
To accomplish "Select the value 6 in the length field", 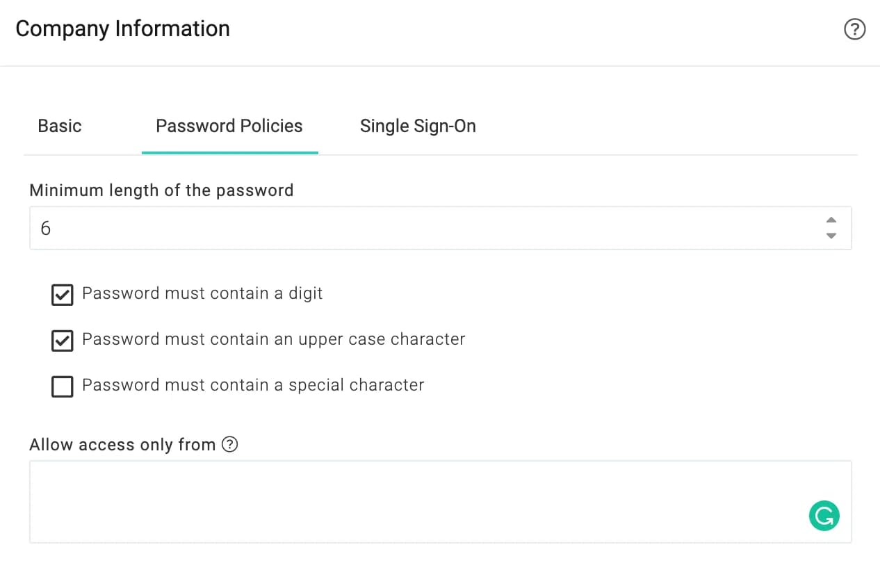I will (46, 228).
